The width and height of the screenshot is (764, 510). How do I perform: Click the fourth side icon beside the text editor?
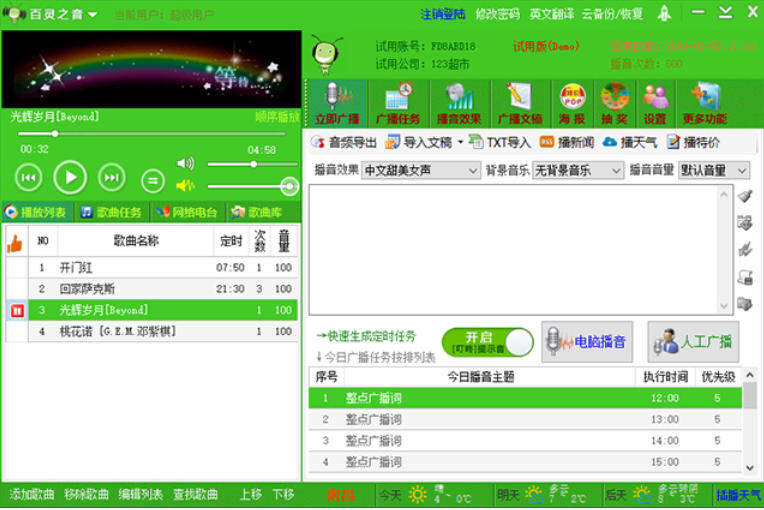coord(745,277)
